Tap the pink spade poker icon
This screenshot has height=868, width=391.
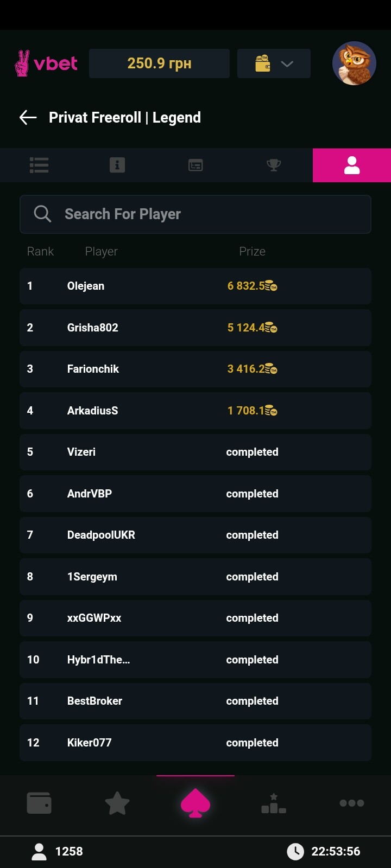pos(195,803)
